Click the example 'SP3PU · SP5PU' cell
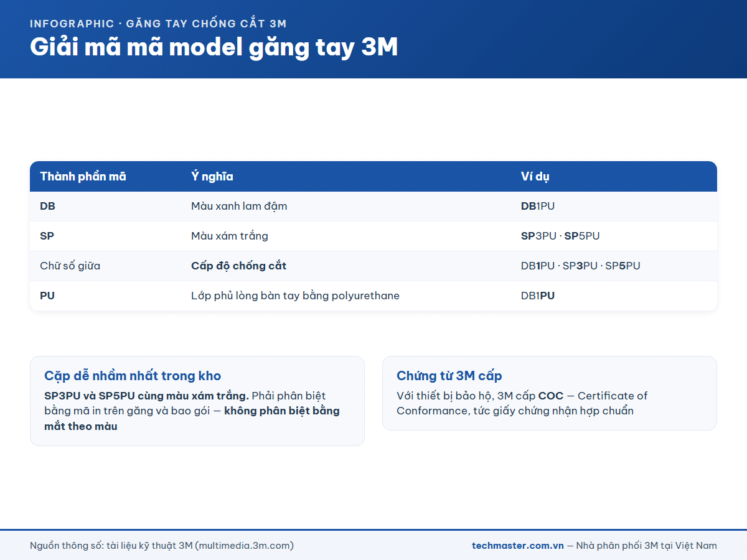The width and height of the screenshot is (747, 560). (x=560, y=236)
